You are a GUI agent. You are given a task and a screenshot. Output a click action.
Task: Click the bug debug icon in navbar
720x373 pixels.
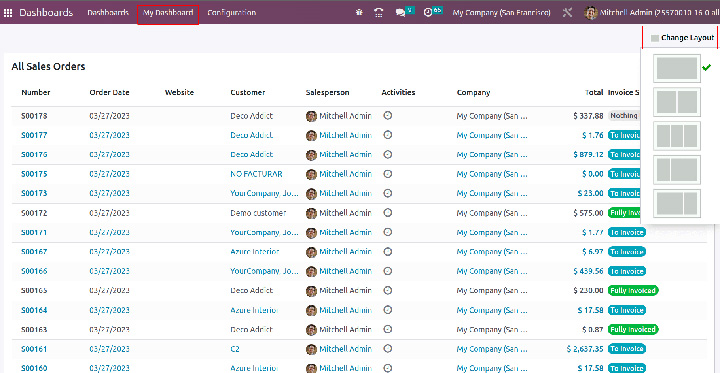click(x=359, y=13)
